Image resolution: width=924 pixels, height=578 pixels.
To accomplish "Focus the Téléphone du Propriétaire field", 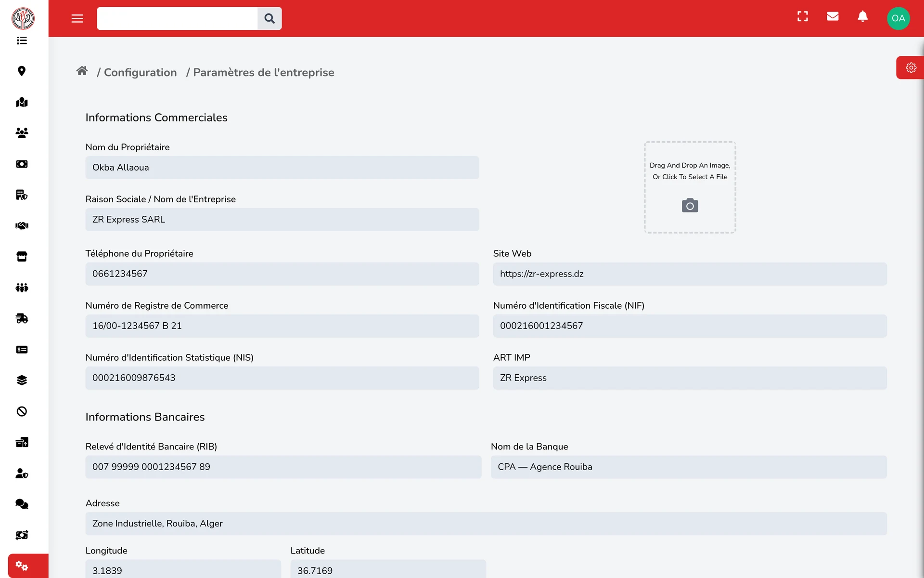I will click(x=282, y=274).
